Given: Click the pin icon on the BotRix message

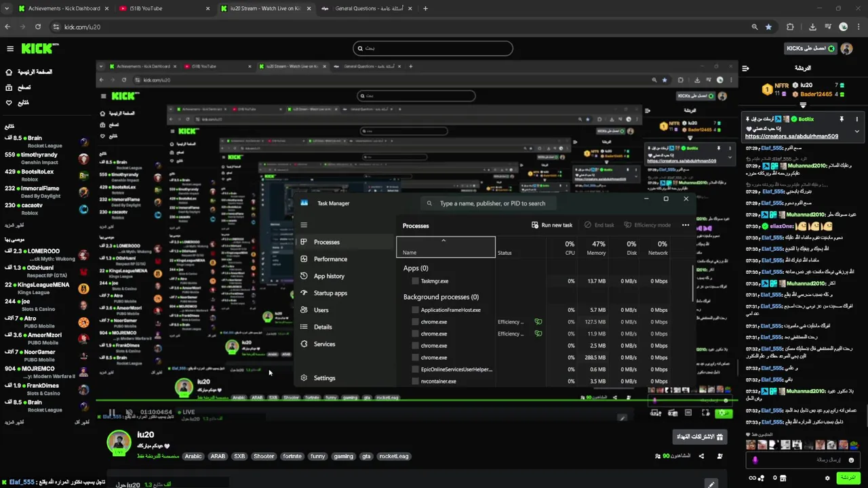Looking at the screenshot, I should 842,119.
